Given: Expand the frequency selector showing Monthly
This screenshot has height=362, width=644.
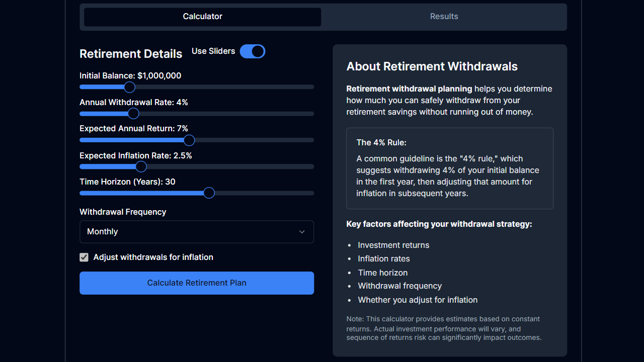Looking at the screenshot, I should pos(196,232).
